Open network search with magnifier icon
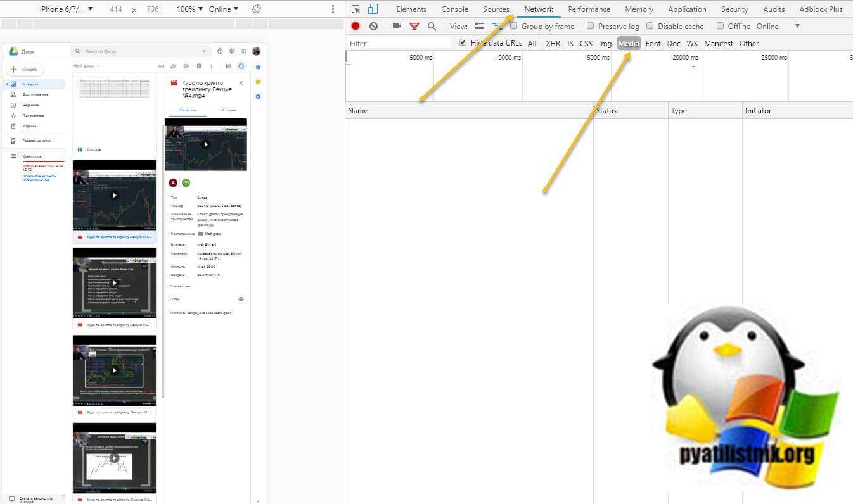This screenshot has height=504, width=853. point(432,27)
